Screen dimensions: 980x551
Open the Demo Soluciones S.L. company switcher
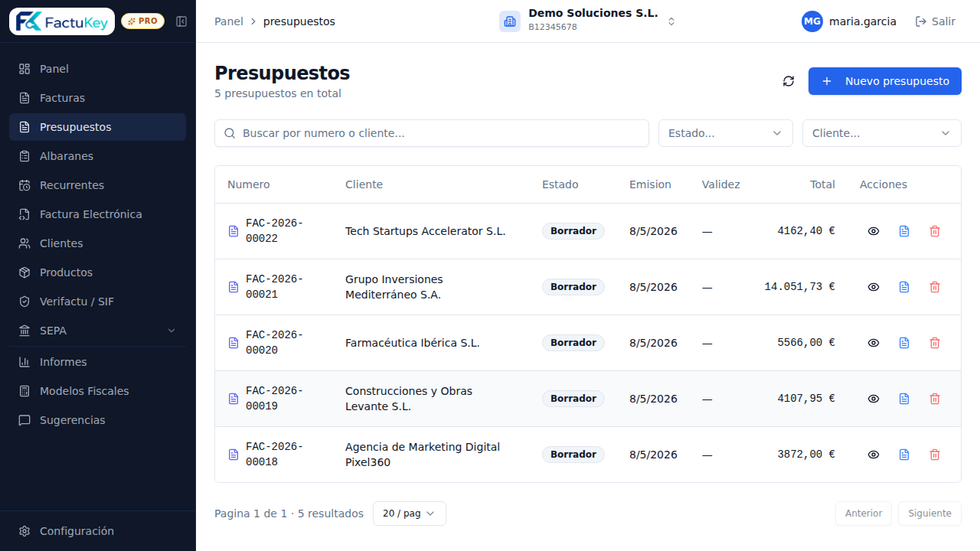[x=588, y=21]
